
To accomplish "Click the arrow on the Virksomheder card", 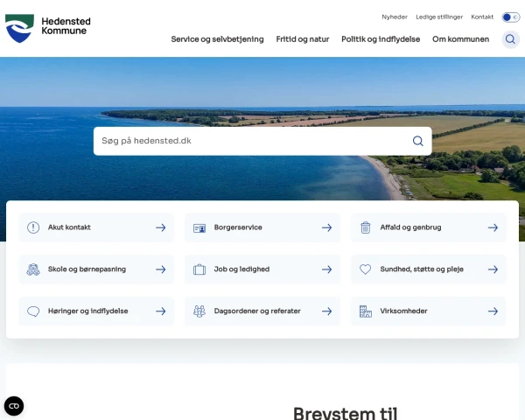I will point(493,311).
